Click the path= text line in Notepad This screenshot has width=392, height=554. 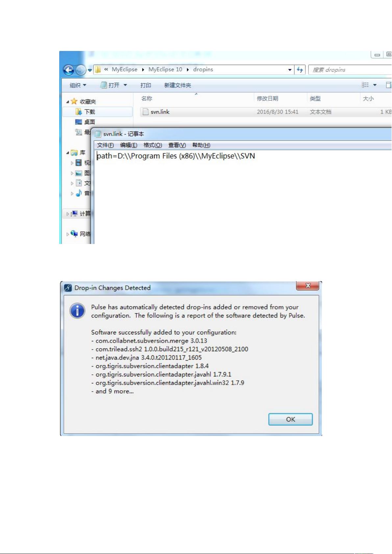176,156
